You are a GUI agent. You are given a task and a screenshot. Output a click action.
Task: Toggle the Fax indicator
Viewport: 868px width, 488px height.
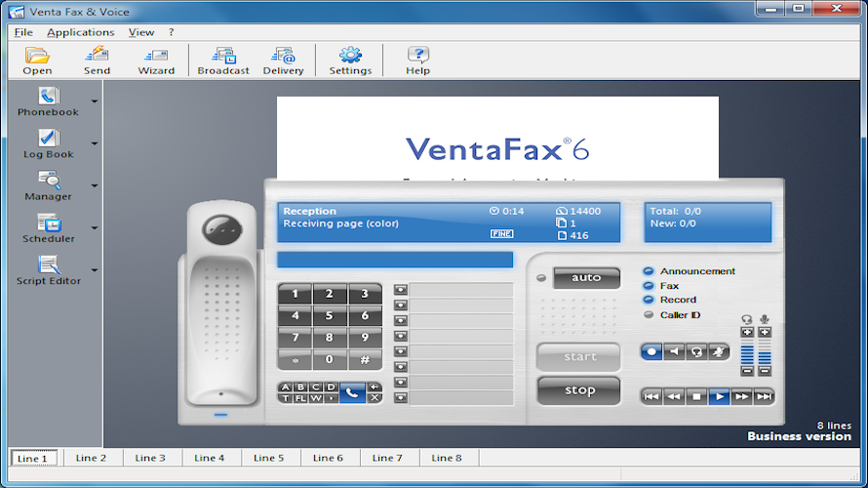coord(649,286)
